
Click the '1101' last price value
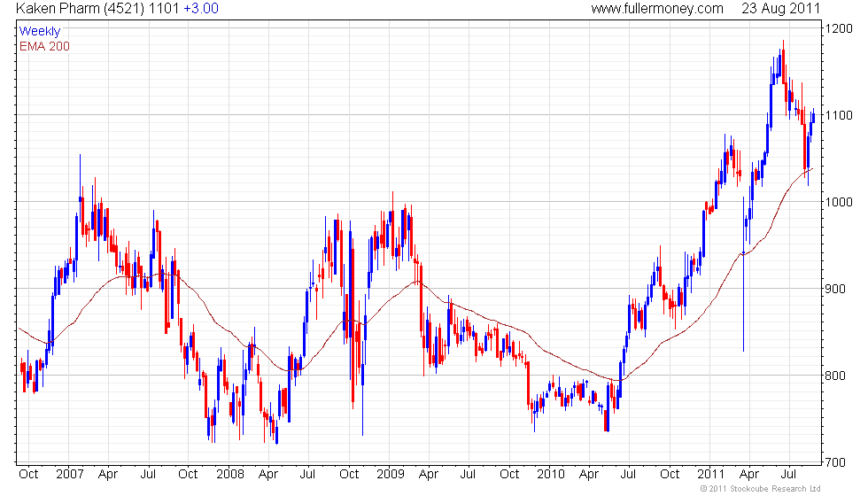[164, 8]
